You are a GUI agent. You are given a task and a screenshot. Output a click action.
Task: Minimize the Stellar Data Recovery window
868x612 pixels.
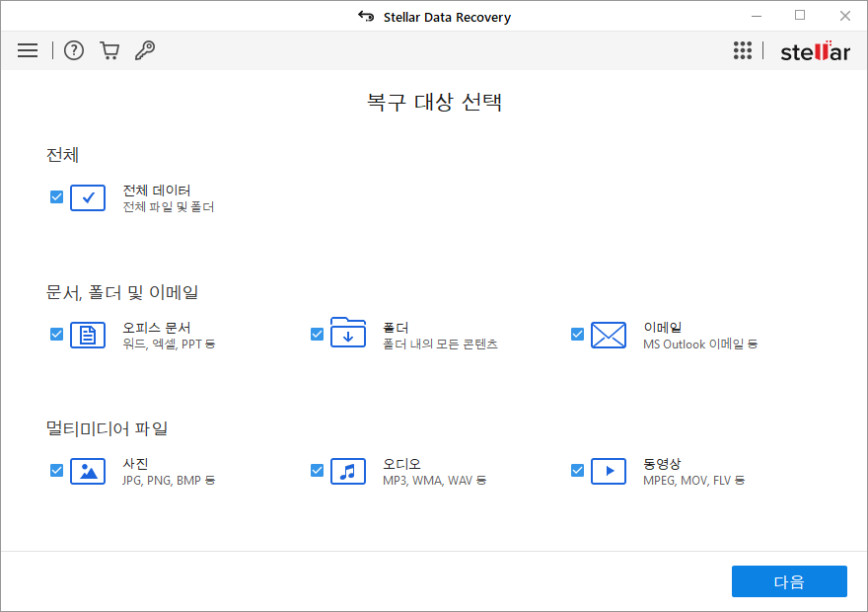click(x=757, y=16)
